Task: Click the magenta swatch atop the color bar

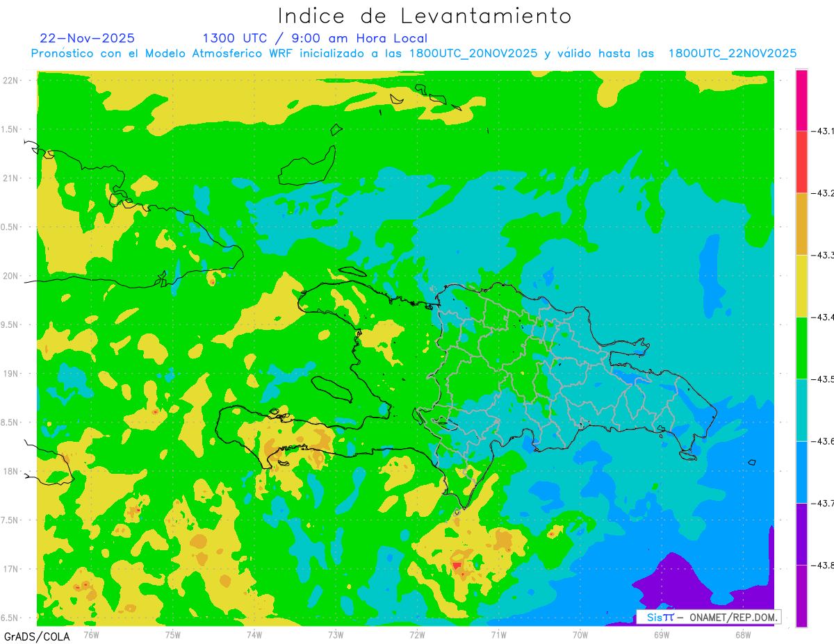Action: (x=801, y=100)
